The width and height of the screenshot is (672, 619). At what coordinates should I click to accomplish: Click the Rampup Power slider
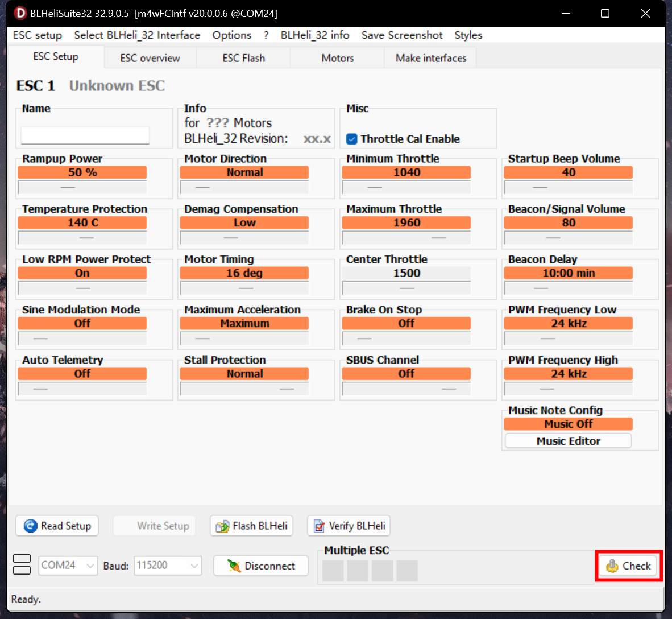click(82, 187)
